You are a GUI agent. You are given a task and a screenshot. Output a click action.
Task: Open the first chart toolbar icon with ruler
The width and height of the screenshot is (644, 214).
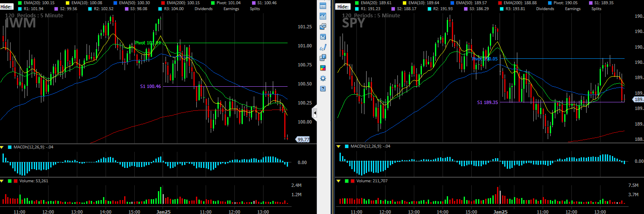point(323,6)
